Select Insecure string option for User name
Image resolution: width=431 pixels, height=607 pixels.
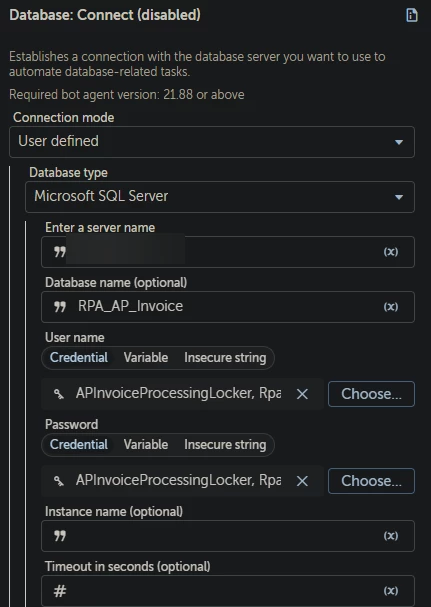click(x=225, y=358)
